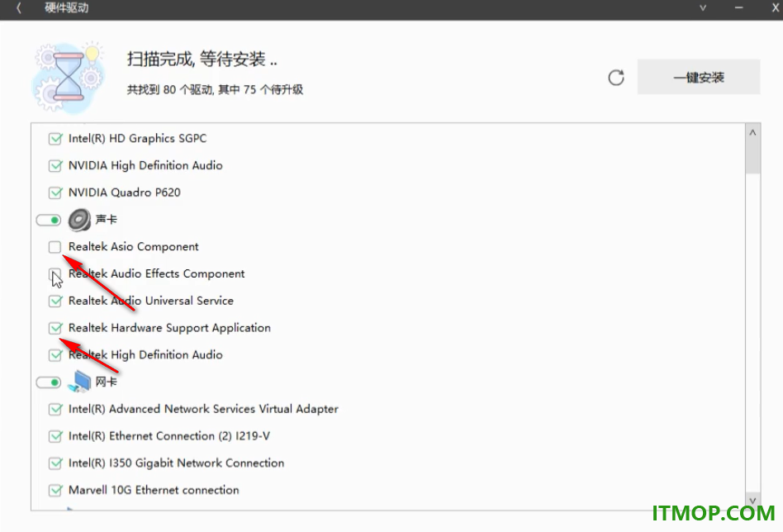This screenshot has height=532, width=783.
Task: Click the refresh scan icon
Action: [616, 78]
